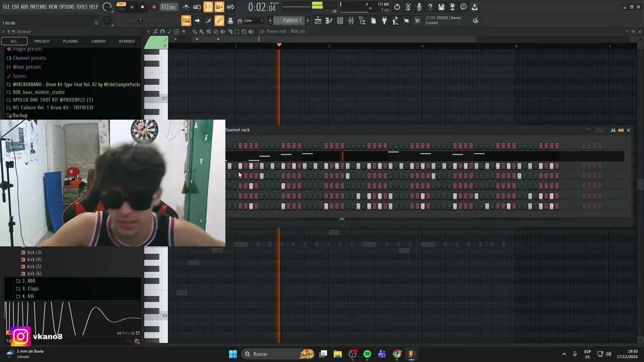Select the piano roll draw pencil tool

[195, 32]
